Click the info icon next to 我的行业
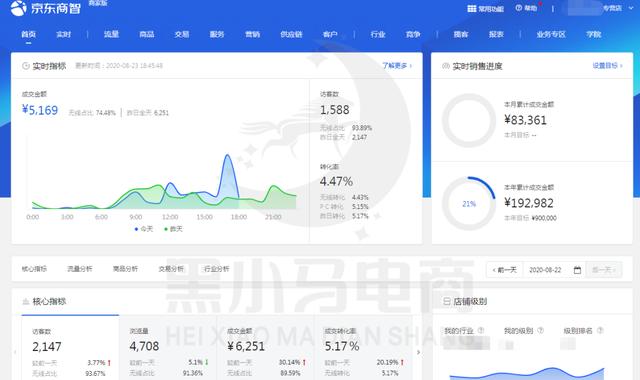Image resolution: width=640 pixels, height=380 pixels. point(480,330)
